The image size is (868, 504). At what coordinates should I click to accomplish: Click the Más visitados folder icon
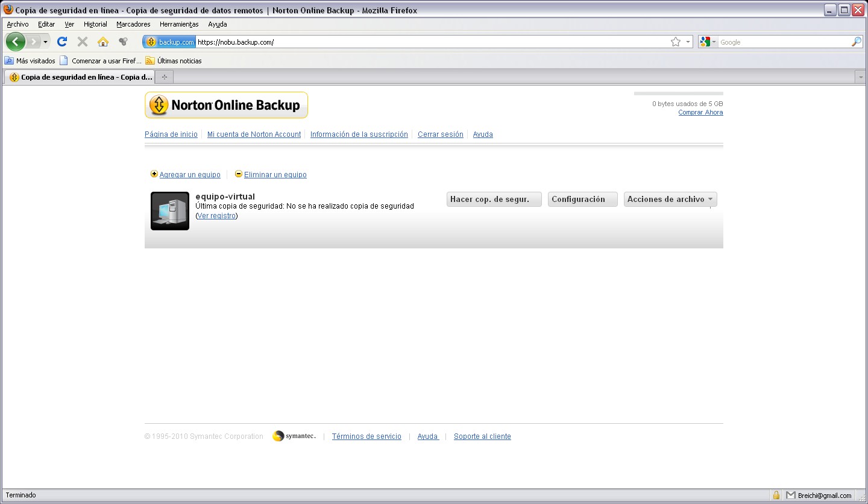pos(9,60)
